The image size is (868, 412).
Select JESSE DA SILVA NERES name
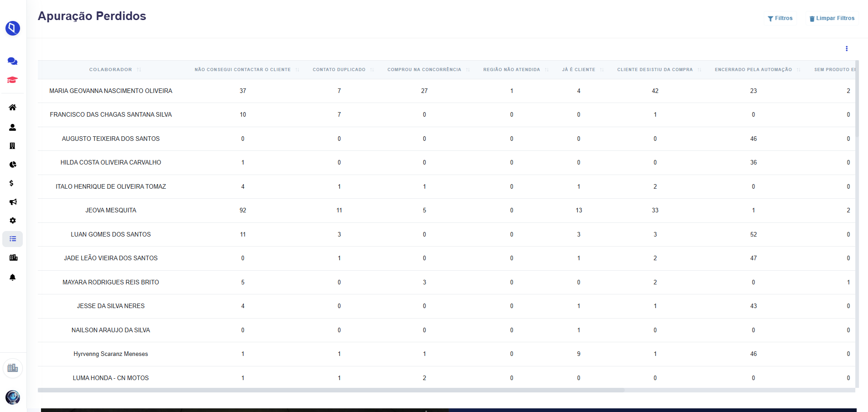click(111, 306)
